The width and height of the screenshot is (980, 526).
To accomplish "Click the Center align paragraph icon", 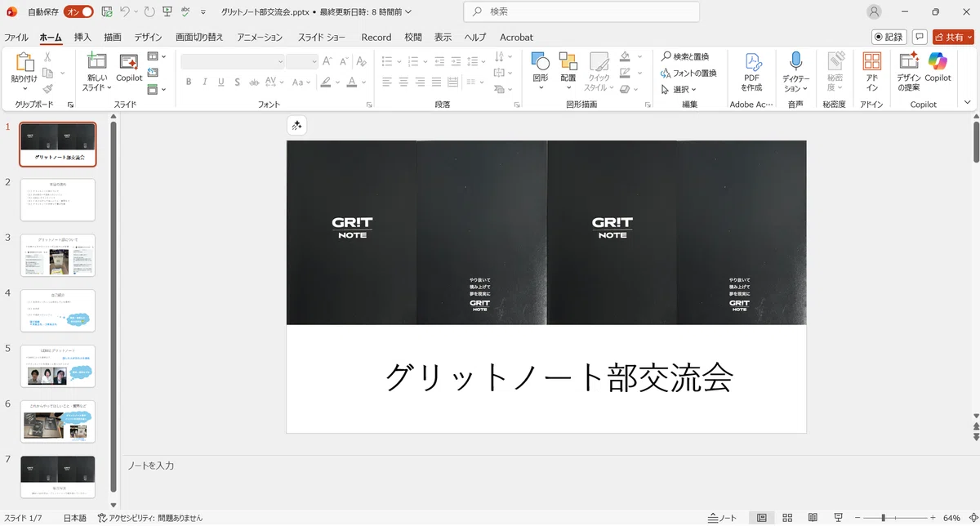I will coord(404,82).
